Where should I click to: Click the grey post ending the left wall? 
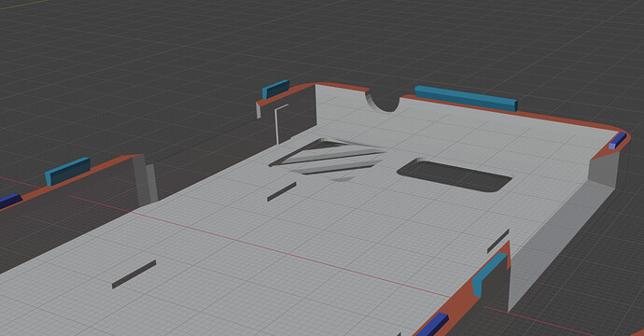146,181
